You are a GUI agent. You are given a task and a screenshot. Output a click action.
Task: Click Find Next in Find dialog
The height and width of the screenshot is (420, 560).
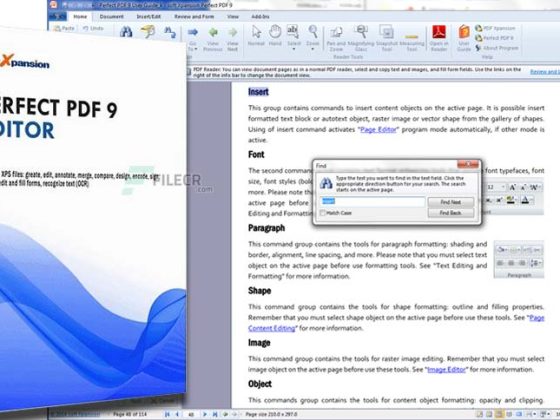(451, 202)
